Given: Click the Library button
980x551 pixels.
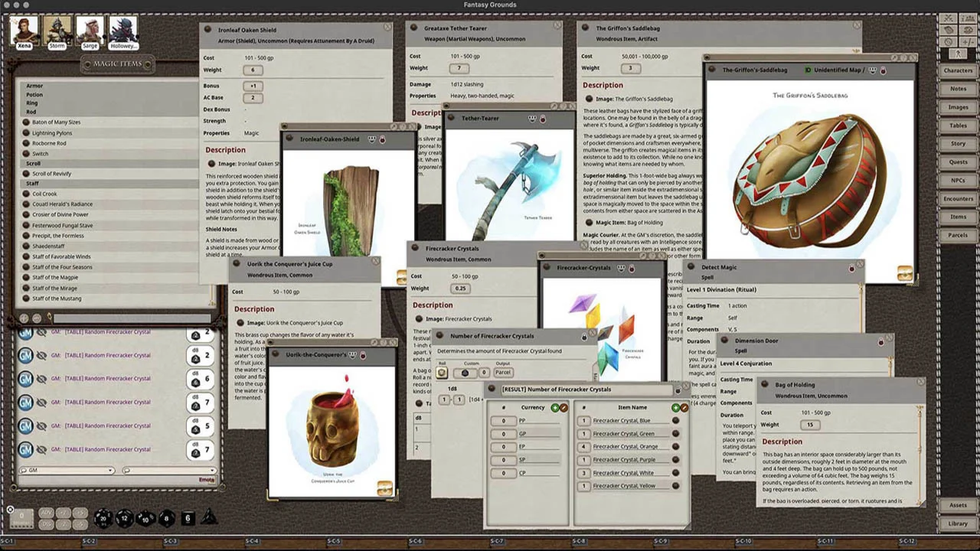Looking at the screenshot, I should [958, 523].
